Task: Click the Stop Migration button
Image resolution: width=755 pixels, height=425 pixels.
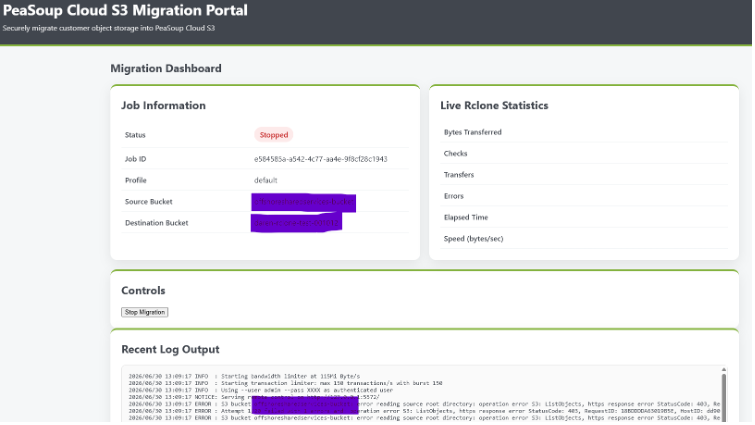Action: coord(144,313)
